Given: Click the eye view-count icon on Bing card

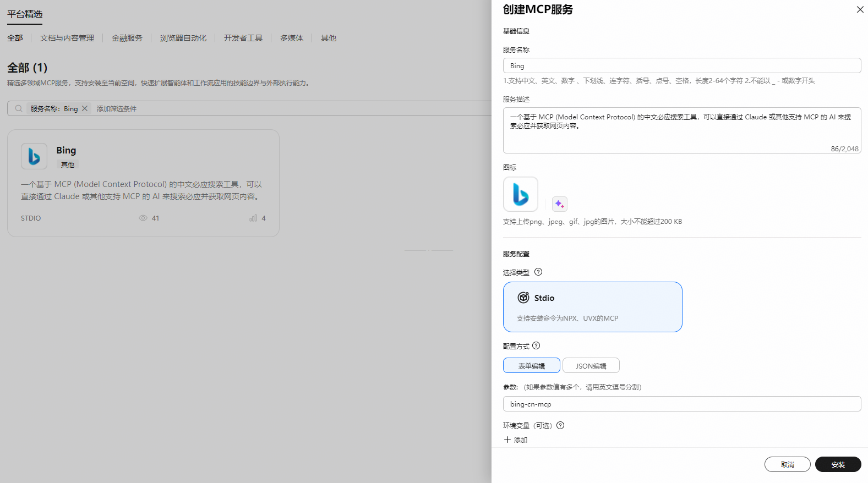Looking at the screenshot, I should pos(143,218).
